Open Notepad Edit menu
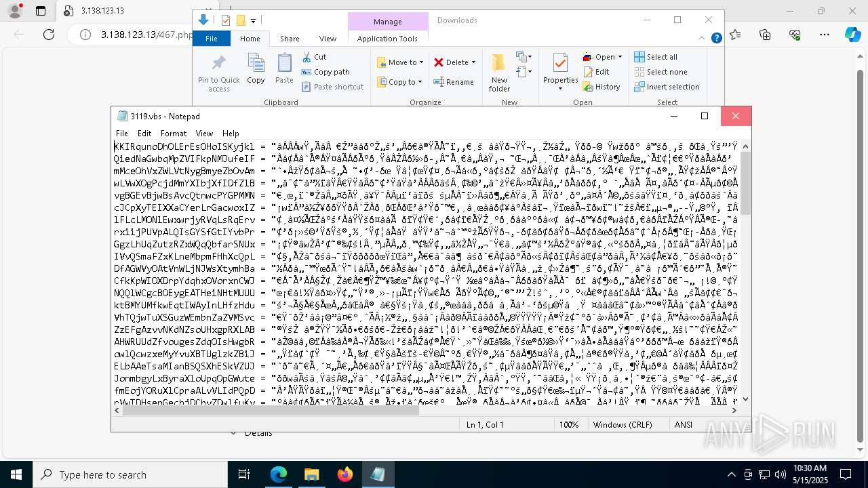Image resolution: width=868 pixels, height=488 pixels. [x=144, y=134]
